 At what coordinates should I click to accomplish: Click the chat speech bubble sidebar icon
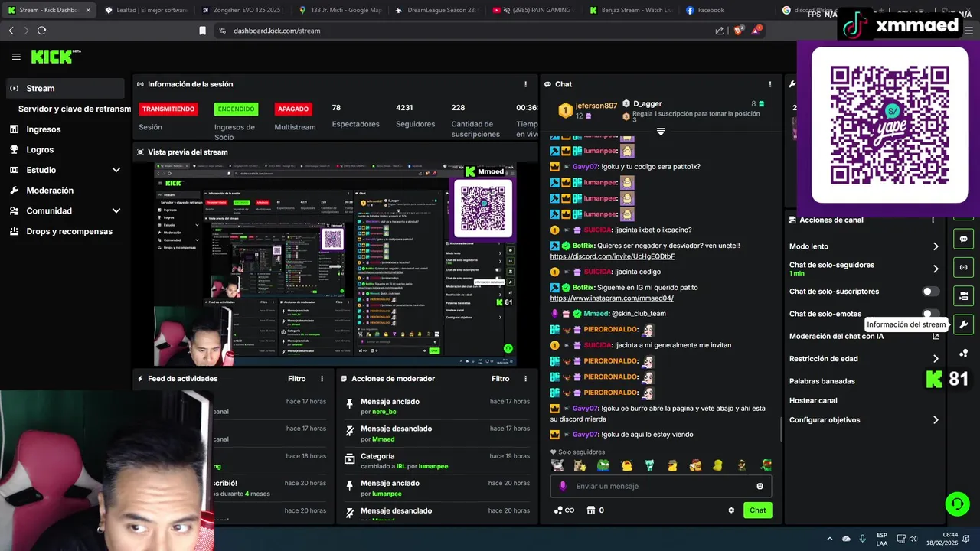click(x=963, y=239)
